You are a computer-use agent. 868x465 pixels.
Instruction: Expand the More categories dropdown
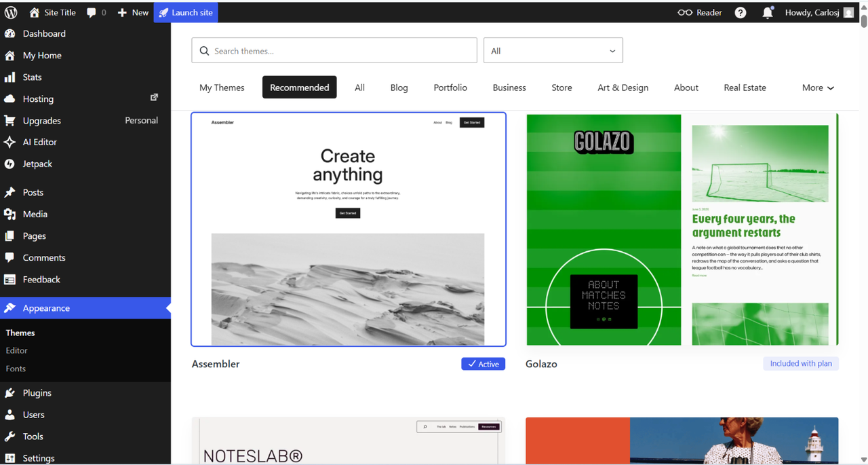(x=818, y=88)
